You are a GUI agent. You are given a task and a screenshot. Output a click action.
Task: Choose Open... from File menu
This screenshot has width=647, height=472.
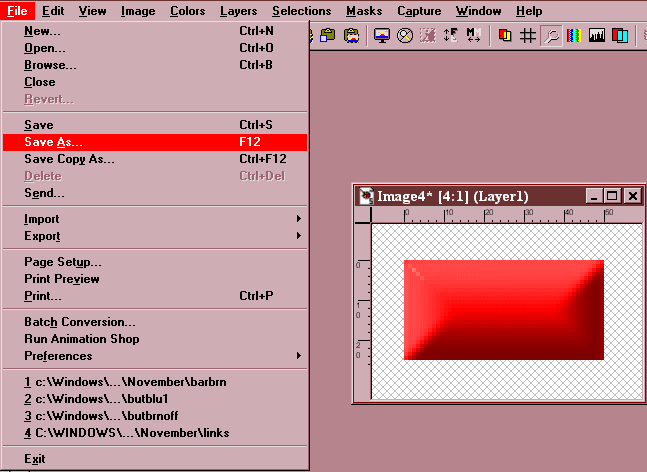coord(155,48)
